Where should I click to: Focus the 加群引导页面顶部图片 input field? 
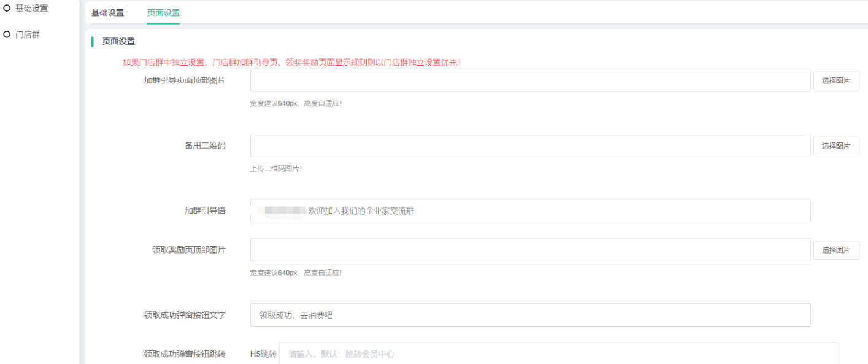pyautogui.click(x=530, y=80)
